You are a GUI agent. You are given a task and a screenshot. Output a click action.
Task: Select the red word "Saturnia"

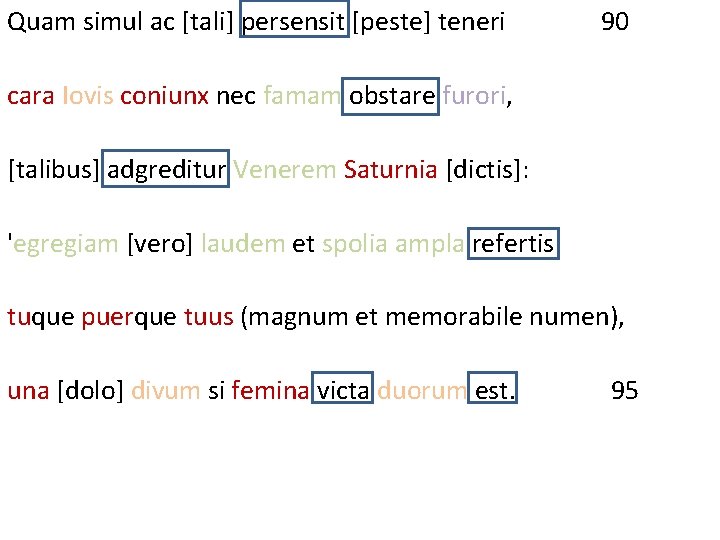(390, 169)
